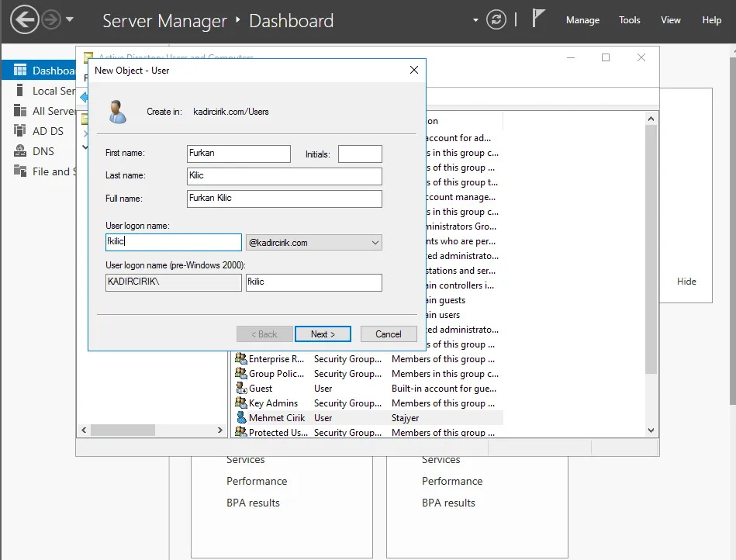
Task: Open Performance in the left server tile
Action: (257, 481)
